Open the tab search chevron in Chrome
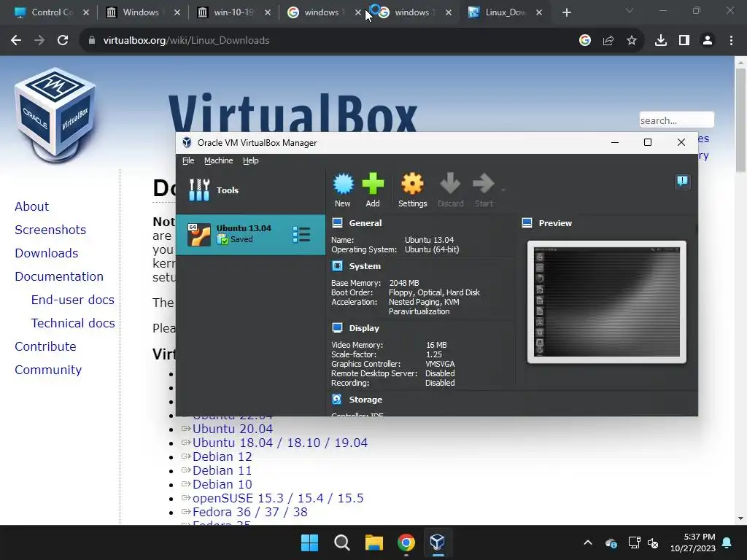The image size is (747, 560). 630,10
